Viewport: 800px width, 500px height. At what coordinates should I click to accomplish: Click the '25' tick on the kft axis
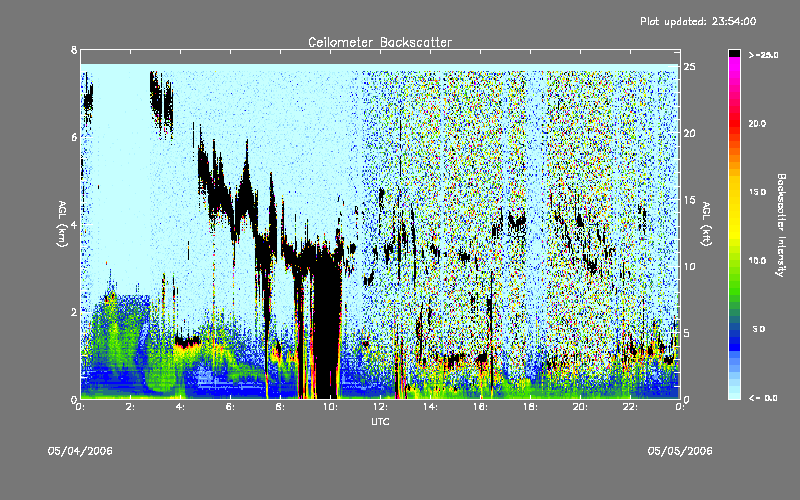click(689, 67)
